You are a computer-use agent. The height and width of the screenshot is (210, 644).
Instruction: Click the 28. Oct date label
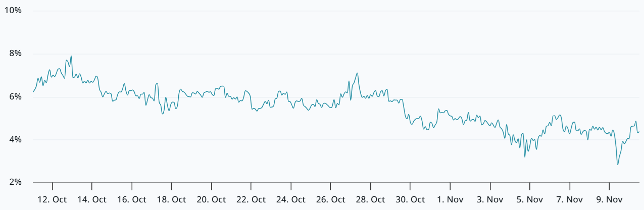point(370,199)
